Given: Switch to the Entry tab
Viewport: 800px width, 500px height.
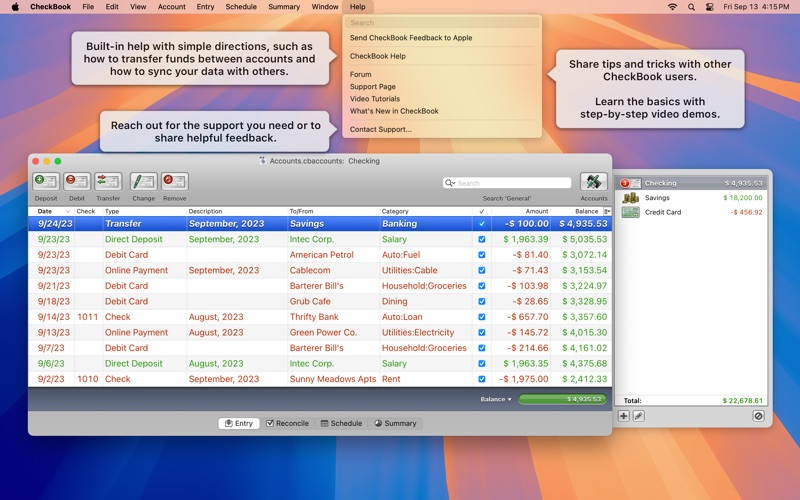Looking at the screenshot, I should [239, 423].
